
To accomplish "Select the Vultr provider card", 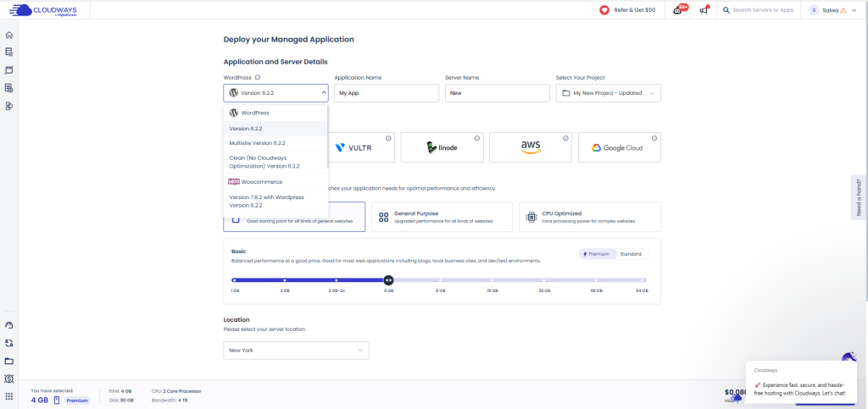I will point(361,147).
